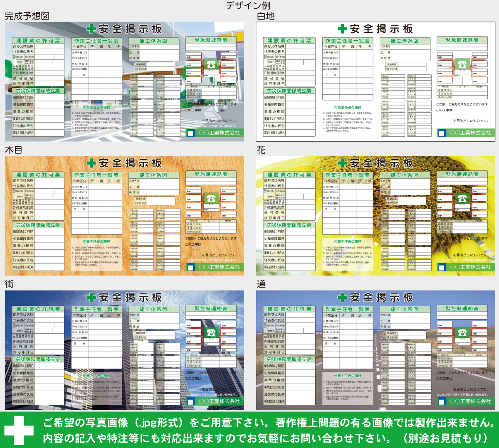Select the 施工体系図 header on the 道 board
The image size is (499, 448).
coord(404,309)
